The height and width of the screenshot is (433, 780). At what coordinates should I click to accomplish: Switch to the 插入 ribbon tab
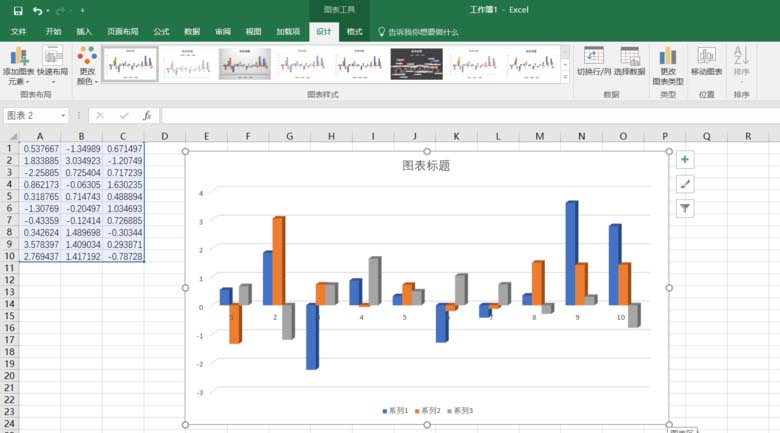coord(84,32)
